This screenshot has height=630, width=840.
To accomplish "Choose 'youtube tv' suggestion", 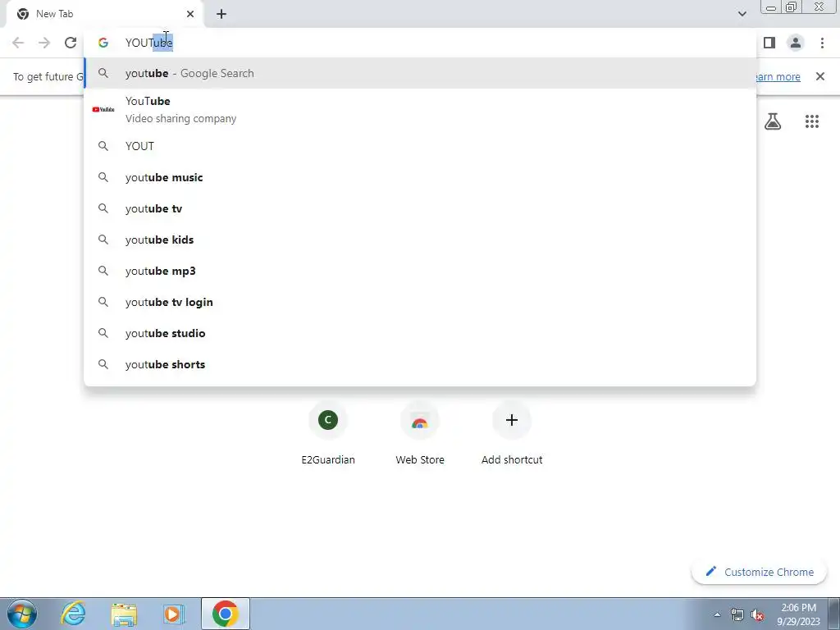I will tap(420, 208).
